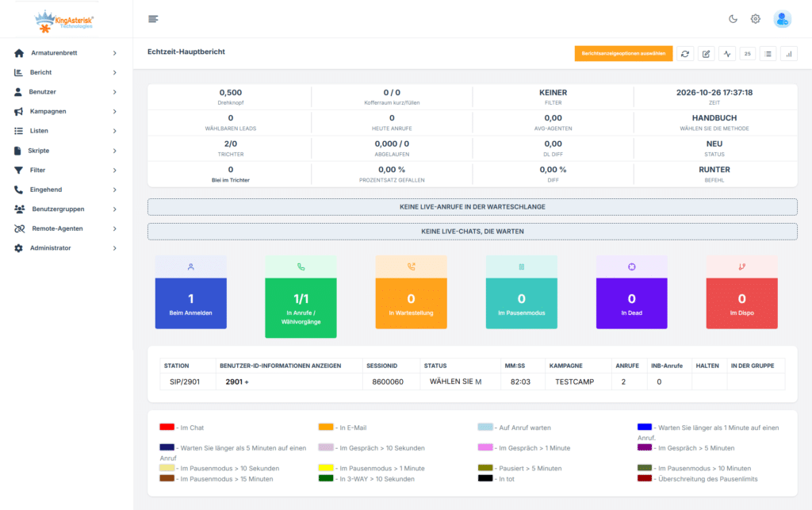Click the Administrator gear icon

[x=19, y=248]
